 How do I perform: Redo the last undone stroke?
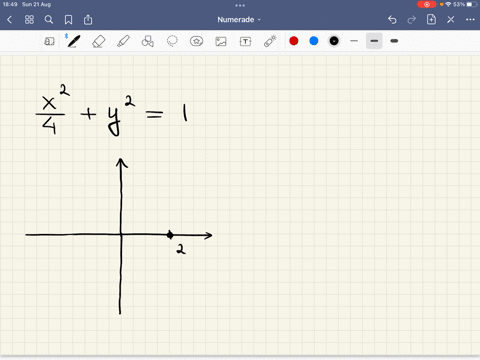pos(412,20)
